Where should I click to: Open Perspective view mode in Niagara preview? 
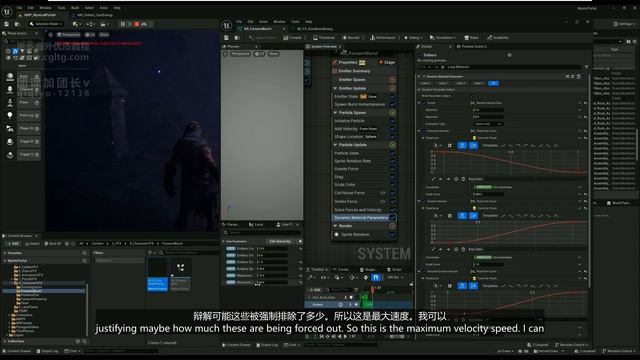(240, 54)
